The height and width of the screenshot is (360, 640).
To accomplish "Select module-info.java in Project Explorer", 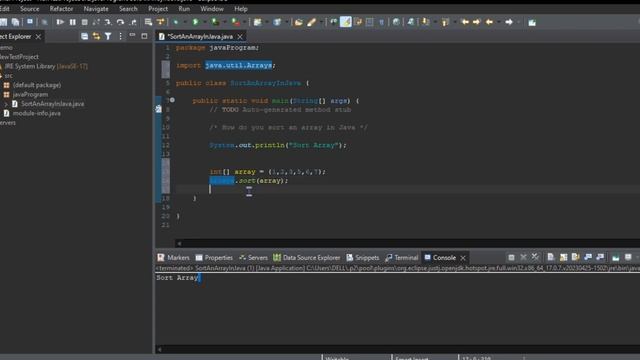I will click(x=36, y=113).
